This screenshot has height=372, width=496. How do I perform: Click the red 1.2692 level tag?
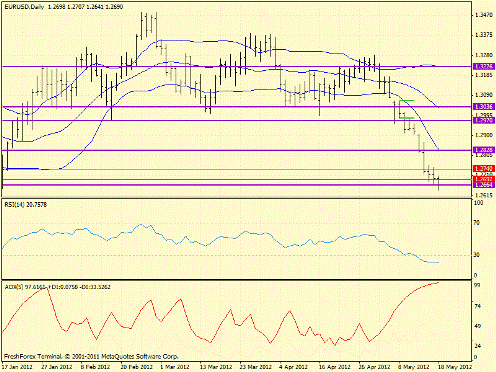[x=484, y=179]
